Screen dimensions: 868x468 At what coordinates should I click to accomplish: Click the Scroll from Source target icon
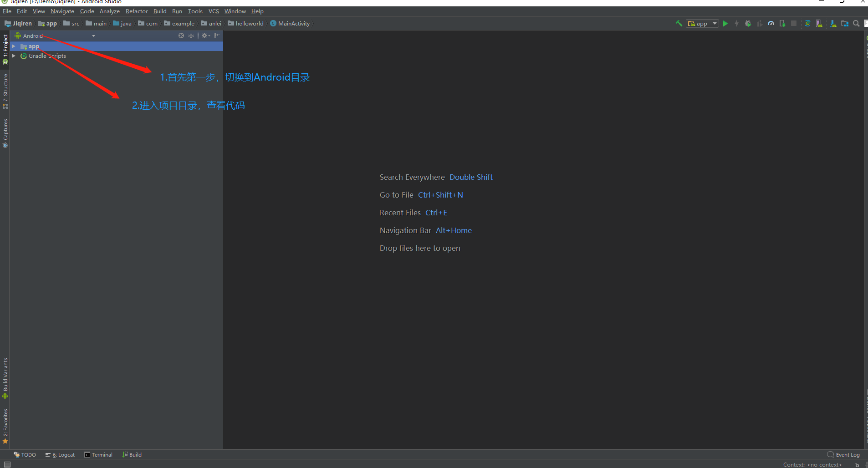click(x=181, y=36)
